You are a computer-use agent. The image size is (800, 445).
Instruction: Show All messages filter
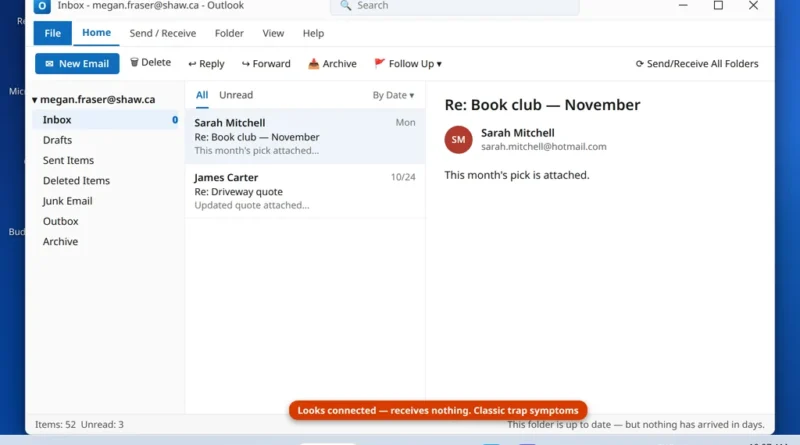click(x=202, y=95)
